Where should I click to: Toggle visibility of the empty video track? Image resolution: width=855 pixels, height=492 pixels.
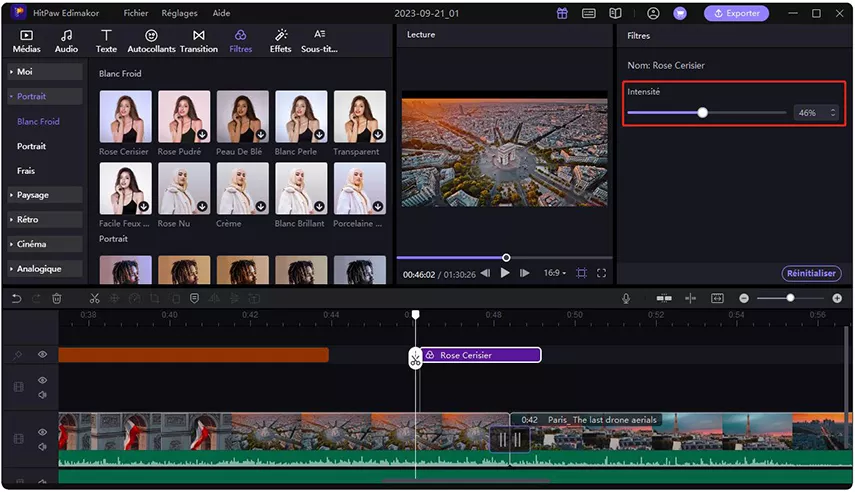[42, 380]
